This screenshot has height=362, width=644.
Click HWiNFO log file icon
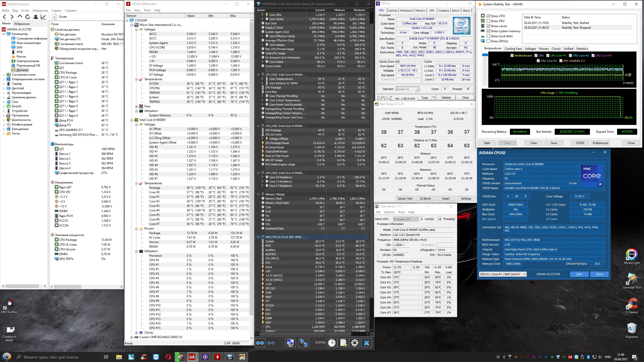[343, 343]
